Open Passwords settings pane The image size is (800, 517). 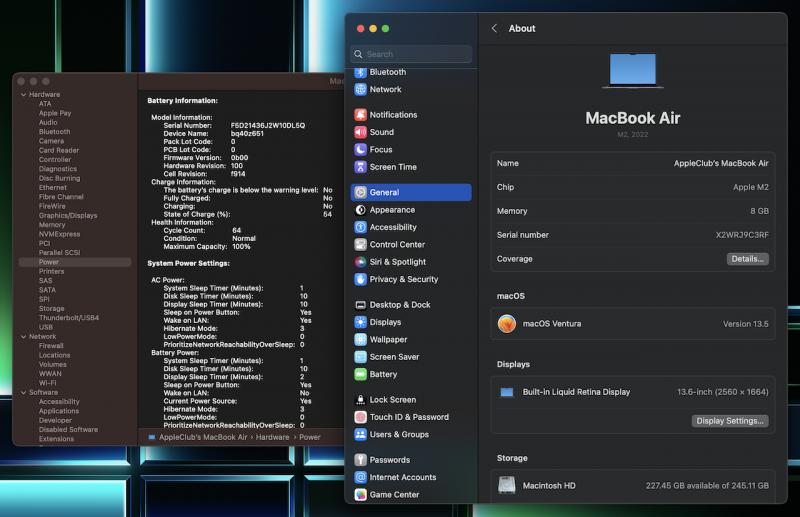[x=411, y=460]
